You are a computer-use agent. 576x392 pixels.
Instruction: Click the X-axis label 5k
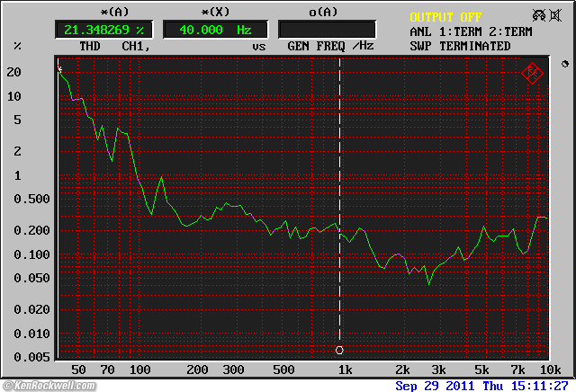point(481,370)
